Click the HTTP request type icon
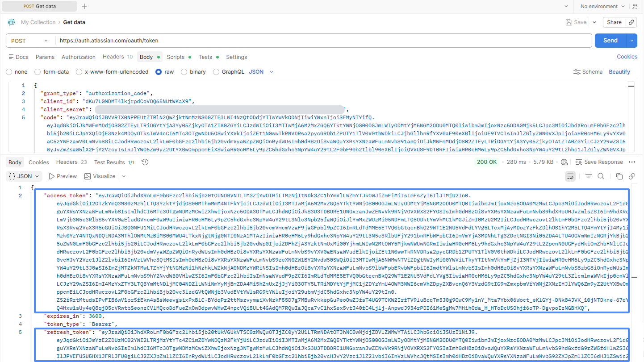Viewport: 644px width, 362px height. pyautogui.click(x=11, y=22)
